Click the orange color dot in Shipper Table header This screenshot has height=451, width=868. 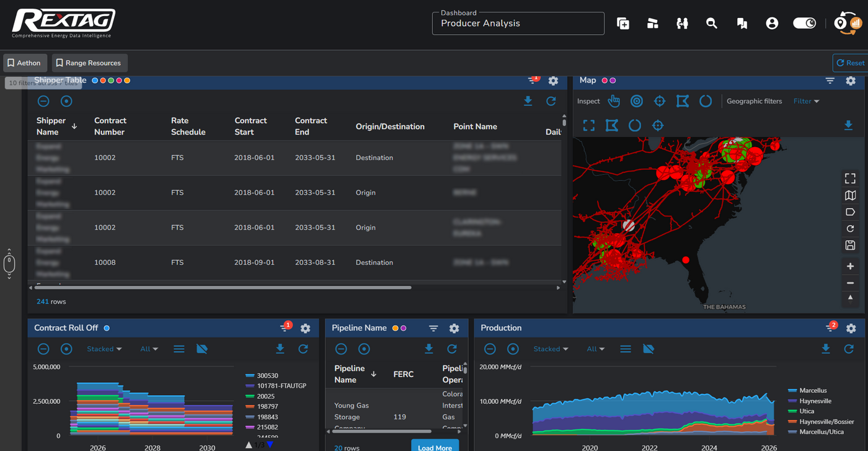click(x=127, y=81)
